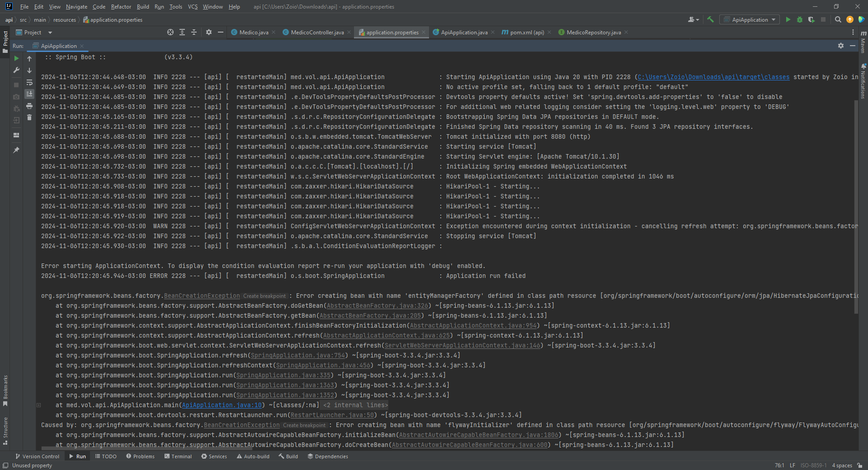Open the Terminal tool window
The height and width of the screenshot is (470, 868).
(x=178, y=456)
